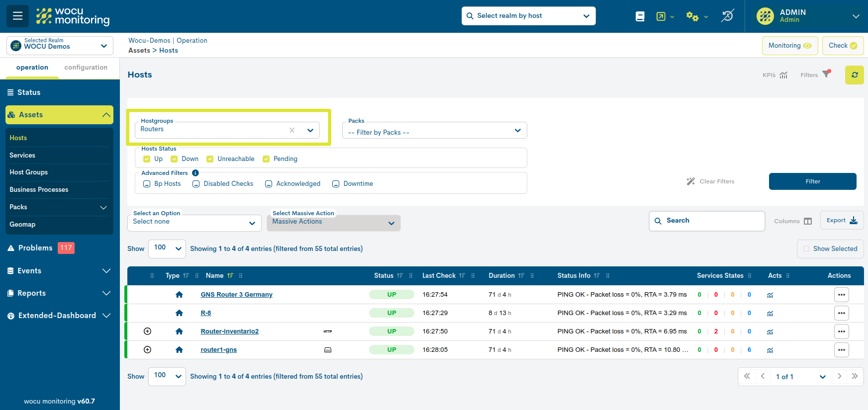
Task: Toggle the Acknowledged filter
Action: click(269, 184)
